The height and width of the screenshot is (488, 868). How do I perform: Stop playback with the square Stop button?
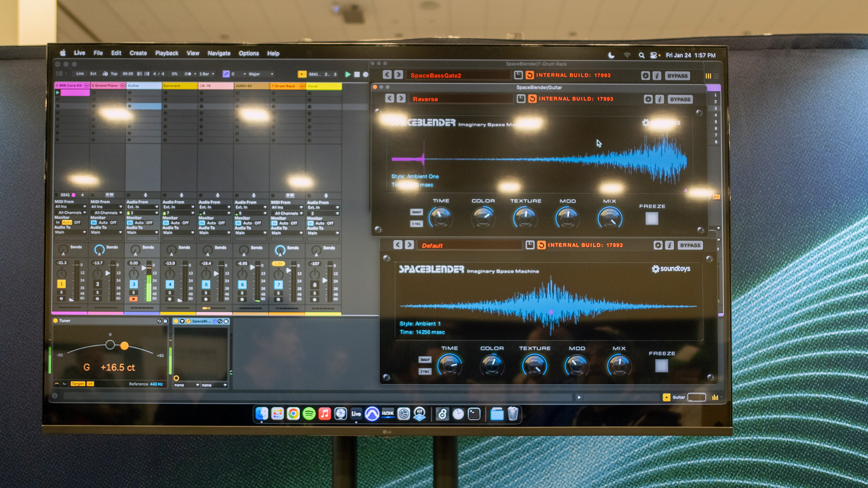(x=357, y=74)
